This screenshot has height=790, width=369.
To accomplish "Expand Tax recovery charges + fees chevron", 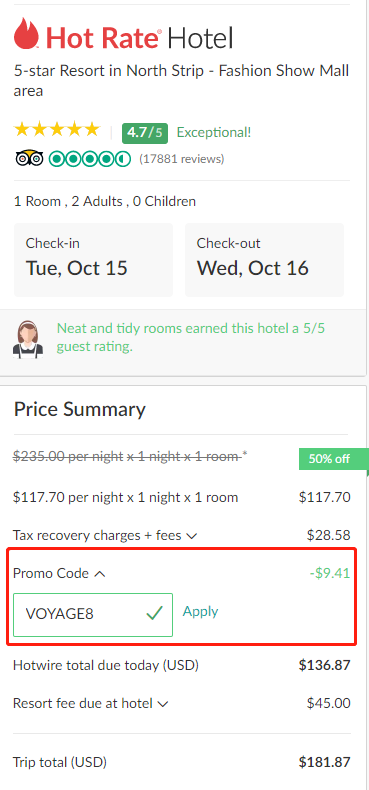I will pos(191,536).
